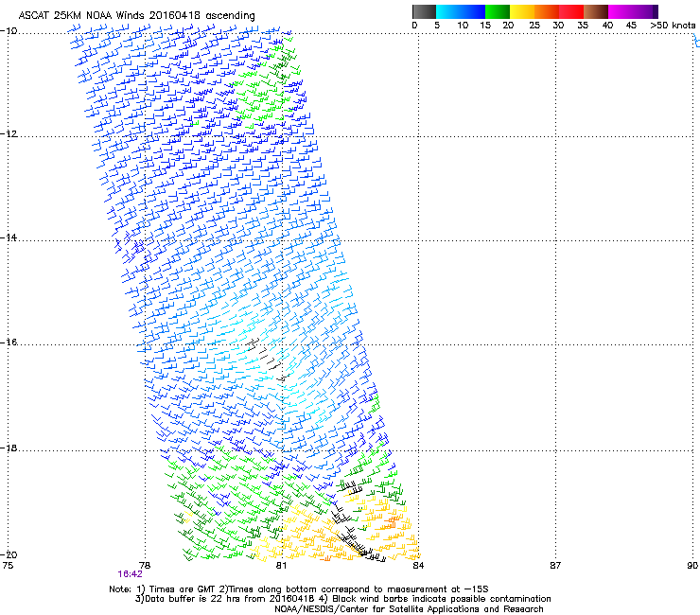Click the red 30-35 knots legend swatch
This screenshot has width=700, height=615.
tap(571, 11)
